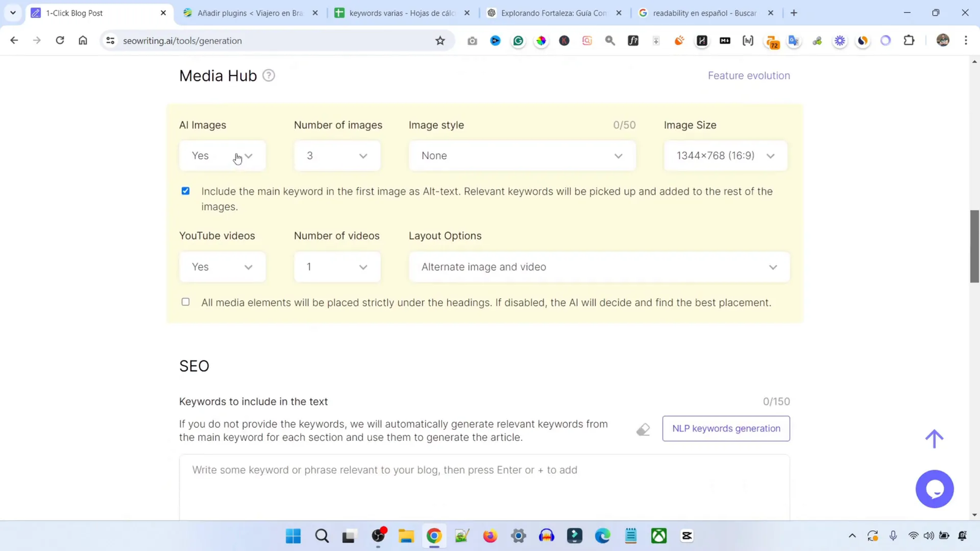Uncheck the Alt-text keyword inclusion checkbox
This screenshot has width=980, height=551.
click(186, 191)
